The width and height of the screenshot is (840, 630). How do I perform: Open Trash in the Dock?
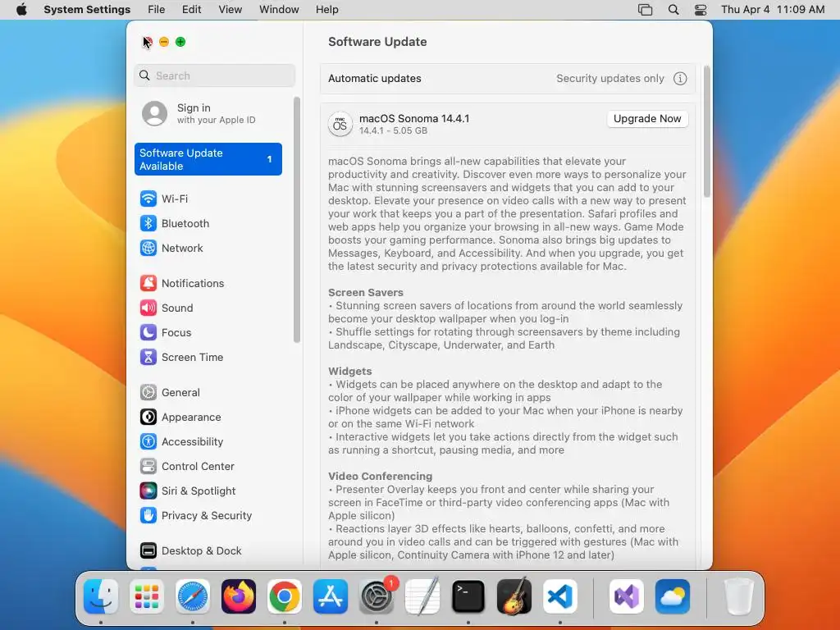click(739, 596)
